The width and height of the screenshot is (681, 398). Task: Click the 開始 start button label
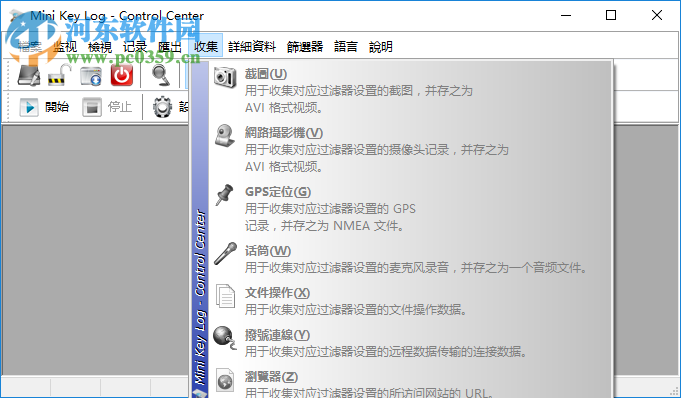pyautogui.click(x=57, y=107)
